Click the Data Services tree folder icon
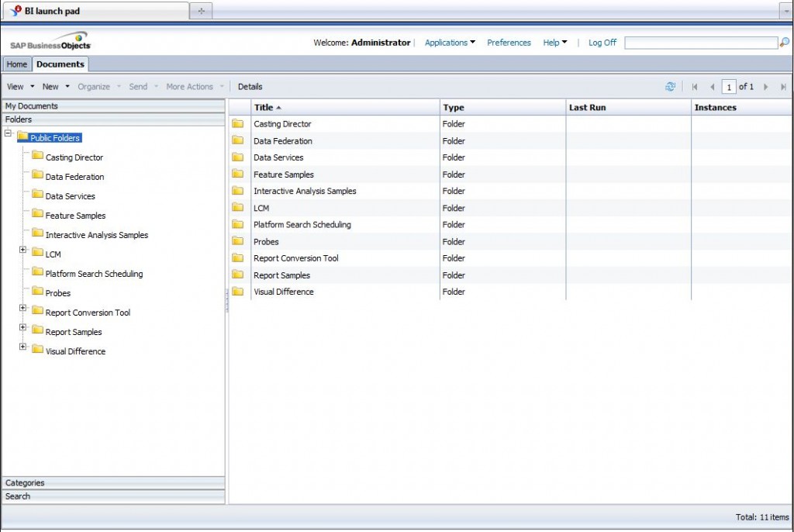Image resolution: width=794 pixels, height=532 pixels. [37, 194]
